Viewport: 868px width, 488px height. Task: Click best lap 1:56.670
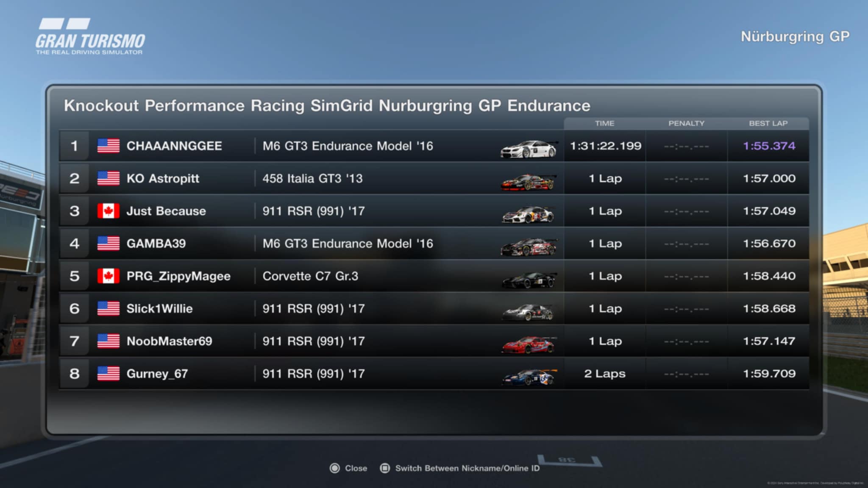tap(769, 244)
